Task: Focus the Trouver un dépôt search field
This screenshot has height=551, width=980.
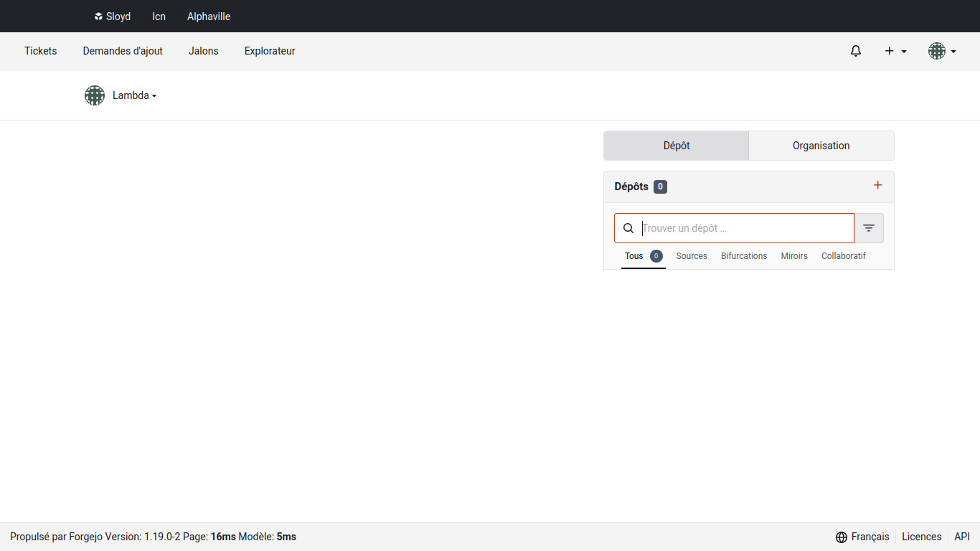Action: click(745, 228)
